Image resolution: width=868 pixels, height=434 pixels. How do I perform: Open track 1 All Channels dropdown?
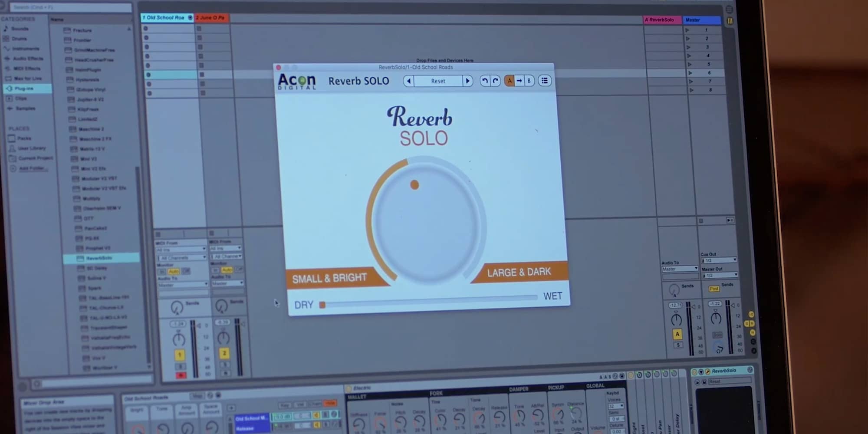tap(181, 258)
